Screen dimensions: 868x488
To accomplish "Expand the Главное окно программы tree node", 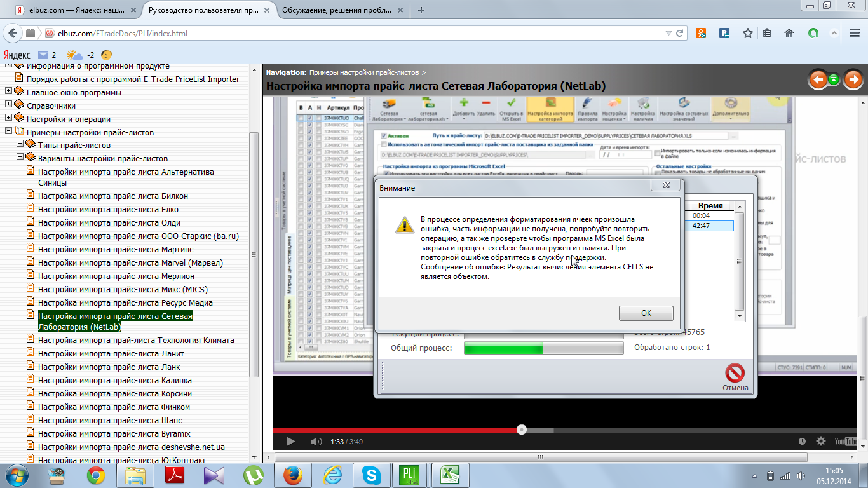I will coord(9,92).
